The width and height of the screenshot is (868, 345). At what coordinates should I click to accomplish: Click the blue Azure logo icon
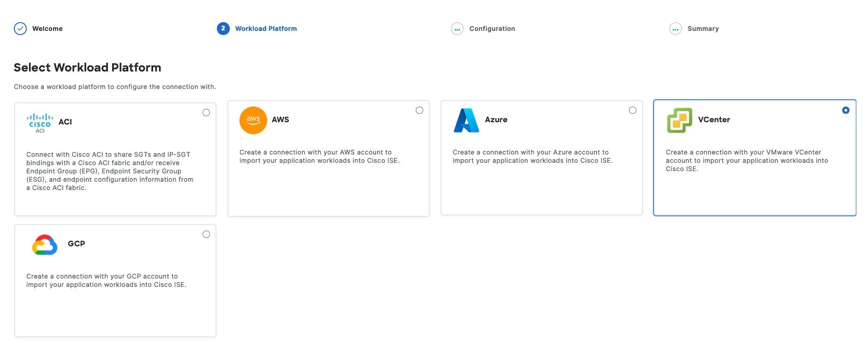point(467,120)
